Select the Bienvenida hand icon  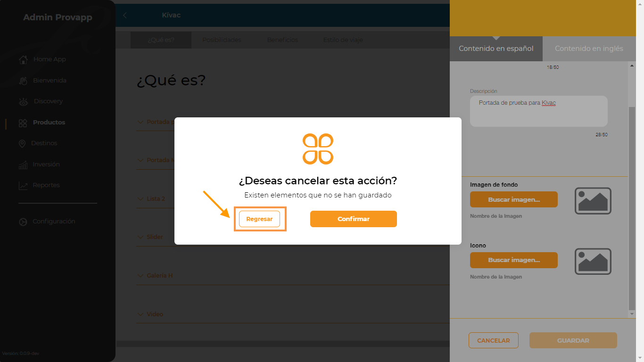(x=23, y=81)
